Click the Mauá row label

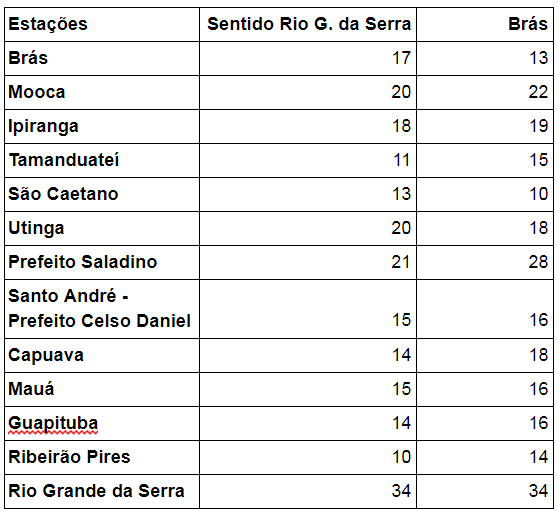tap(102, 389)
